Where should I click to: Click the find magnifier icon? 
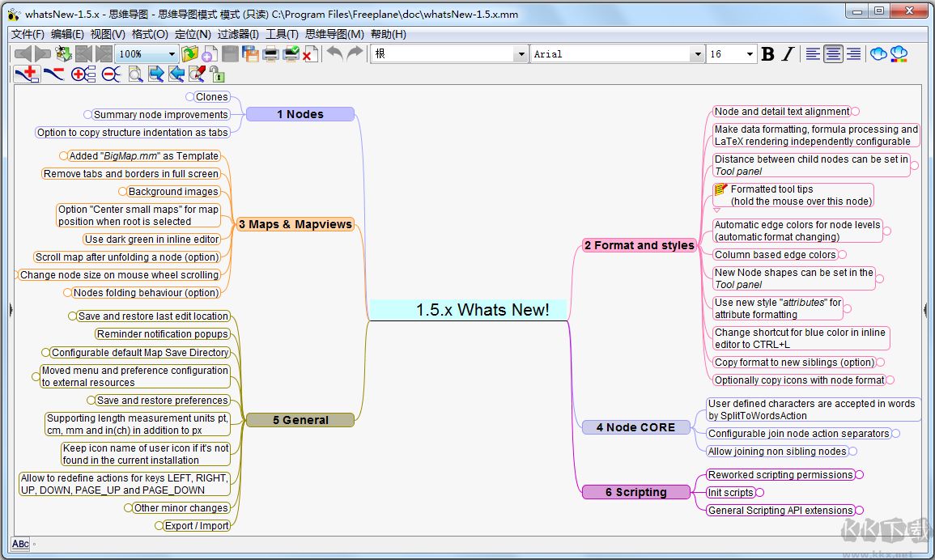tap(135, 74)
